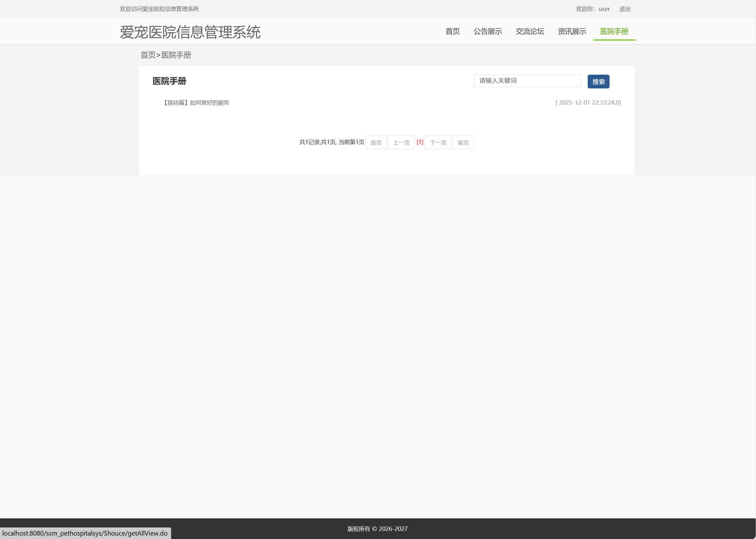Screen dimensions: 756x539
Task: Jump to first page with 首页 pagination button
Action: pos(376,142)
